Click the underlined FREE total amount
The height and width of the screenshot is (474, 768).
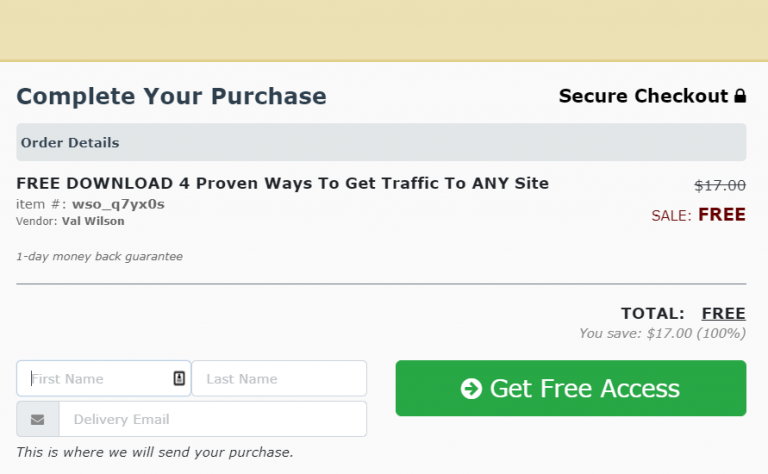[723, 313]
